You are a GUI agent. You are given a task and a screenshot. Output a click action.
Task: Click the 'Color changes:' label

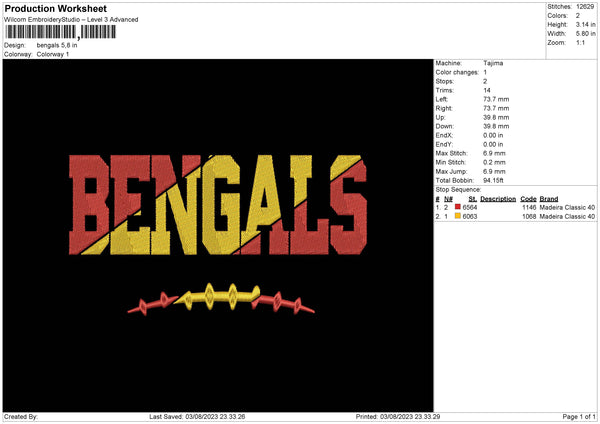(x=457, y=72)
